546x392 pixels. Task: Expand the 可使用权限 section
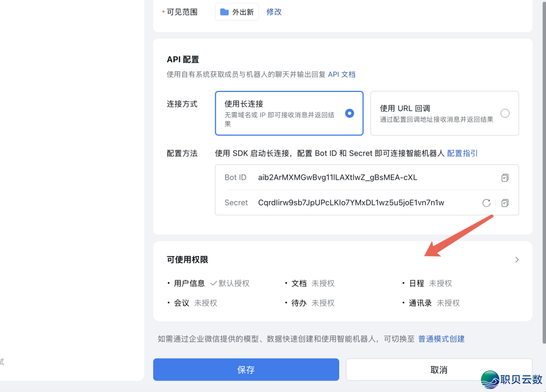pos(188,260)
